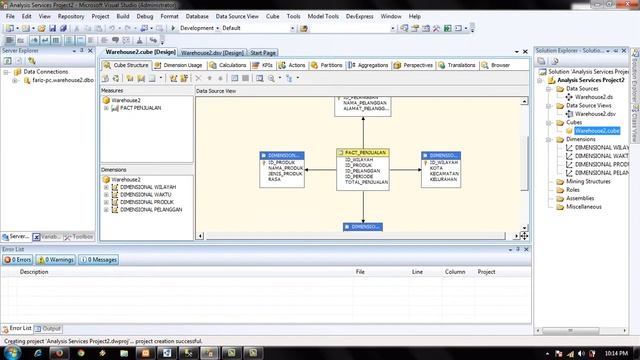Click DIMENSIONAL PELANGGAN in Dimensions pane
Screen dimensions: 640x360
[x=151, y=210]
